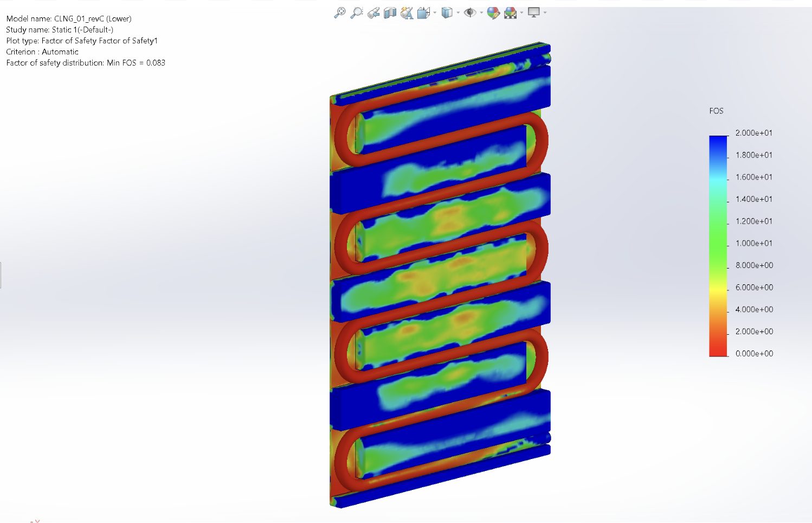Click the "Min FOS = 0.083" line
The width and height of the screenshot is (812, 523).
(86, 63)
